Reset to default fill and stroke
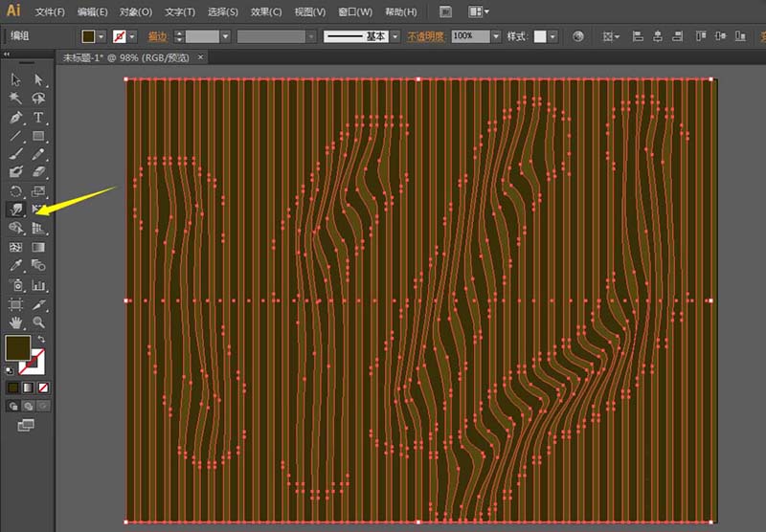766x532 pixels. [x=10, y=371]
